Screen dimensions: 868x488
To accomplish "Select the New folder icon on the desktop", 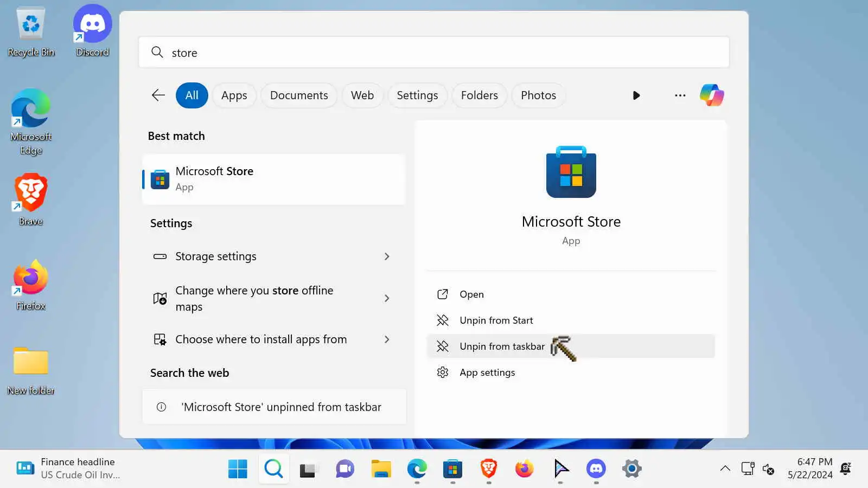I will 31,371.
